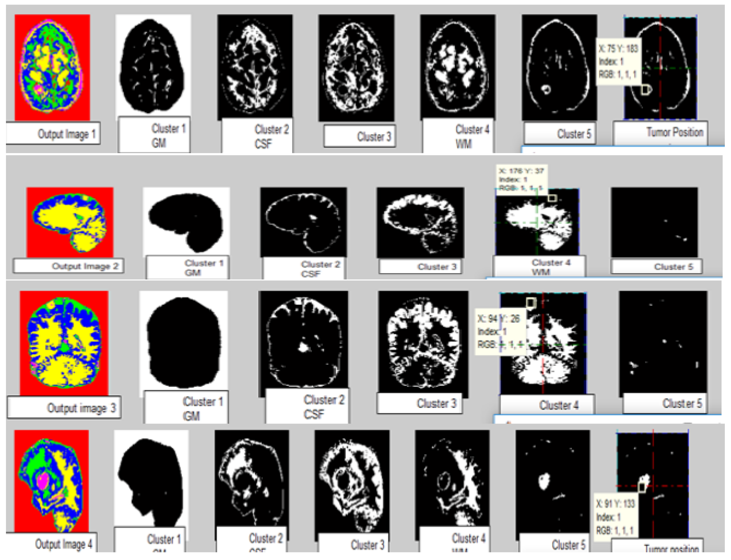This screenshot has width=731, height=560.
Task: Click the Cluster 2 CSF image in third row
Action: coord(303,340)
